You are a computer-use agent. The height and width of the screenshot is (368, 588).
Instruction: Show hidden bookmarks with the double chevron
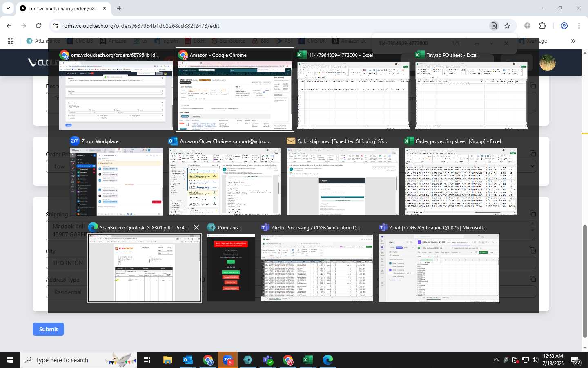point(573,41)
